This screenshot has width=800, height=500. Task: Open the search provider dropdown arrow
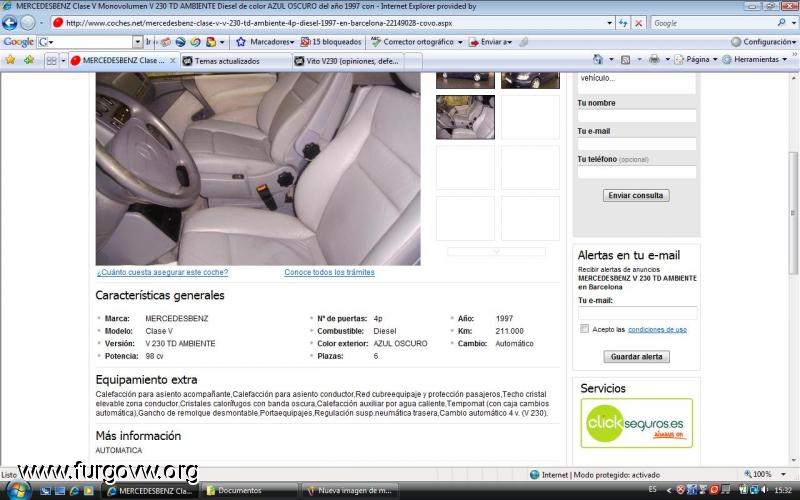tap(794, 23)
